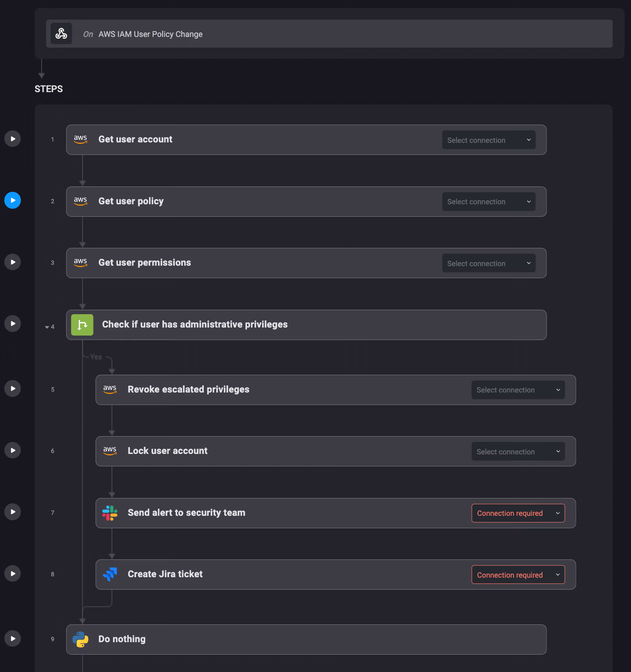Click the Python icon on Do nothing step

point(81,640)
